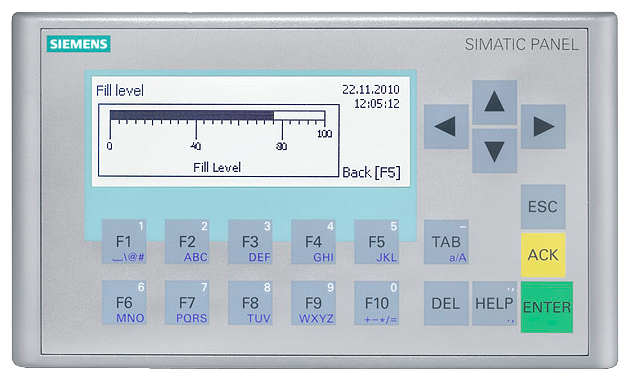Acknowledge with the yellow ACK key

543,255
